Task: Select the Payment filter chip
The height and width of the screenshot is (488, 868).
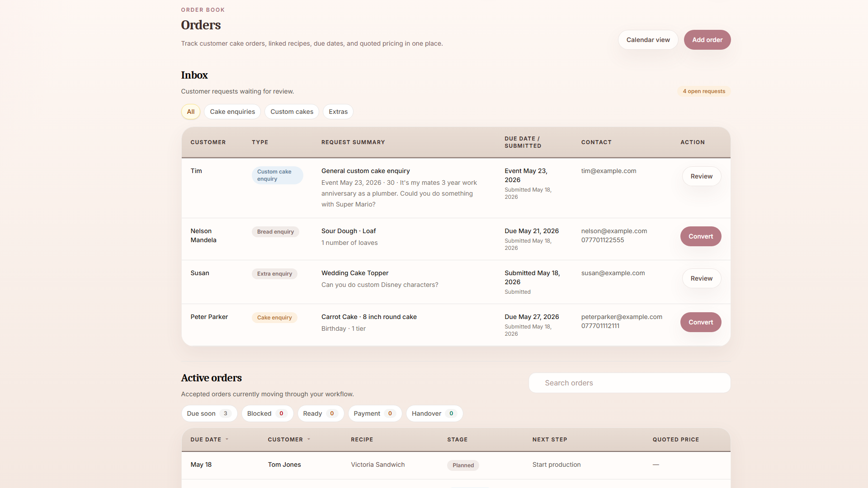Action: [x=375, y=413]
